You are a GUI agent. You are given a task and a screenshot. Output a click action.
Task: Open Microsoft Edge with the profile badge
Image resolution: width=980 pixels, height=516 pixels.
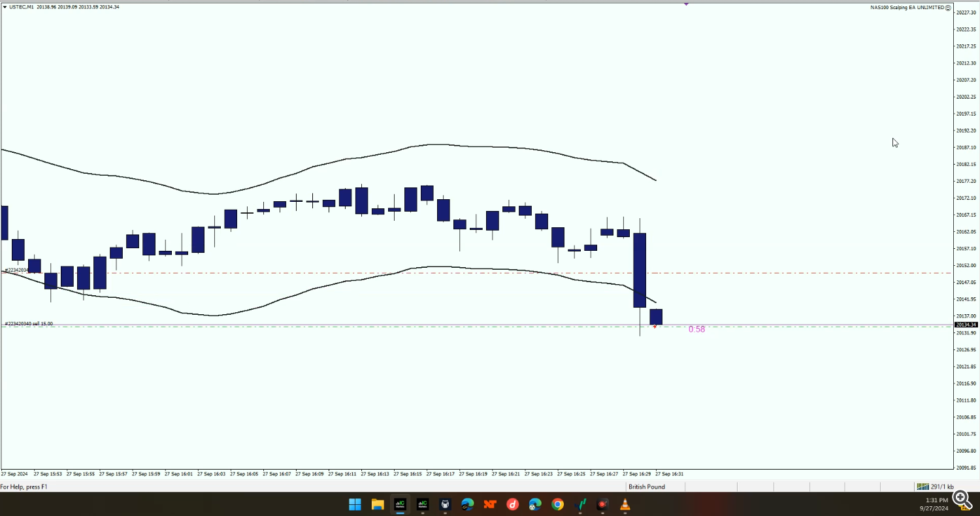coord(468,504)
